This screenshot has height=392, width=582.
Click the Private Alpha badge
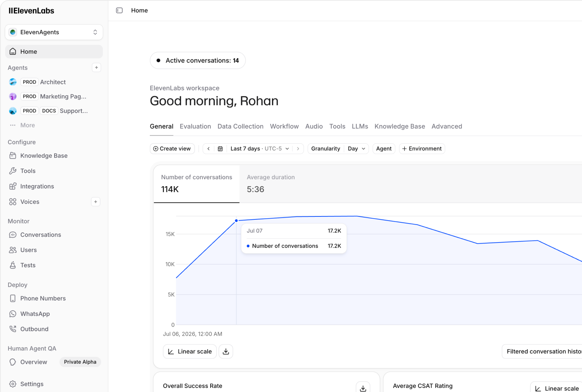click(x=80, y=362)
